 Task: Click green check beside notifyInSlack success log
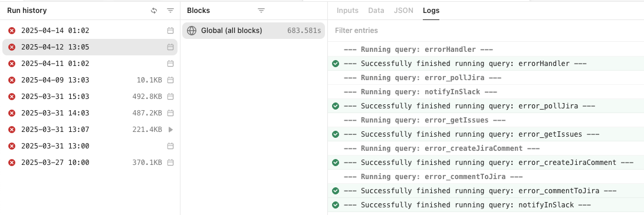[336, 205]
